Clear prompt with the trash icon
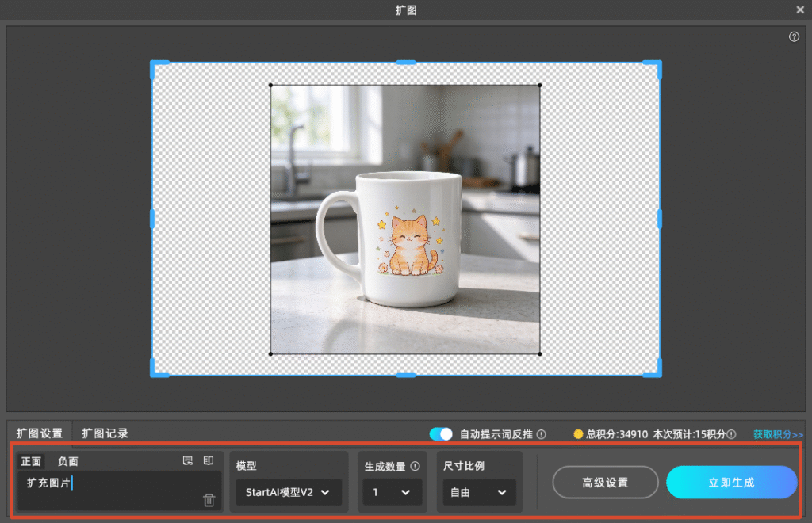Image resolution: width=812 pixels, height=523 pixels. (x=209, y=500)
